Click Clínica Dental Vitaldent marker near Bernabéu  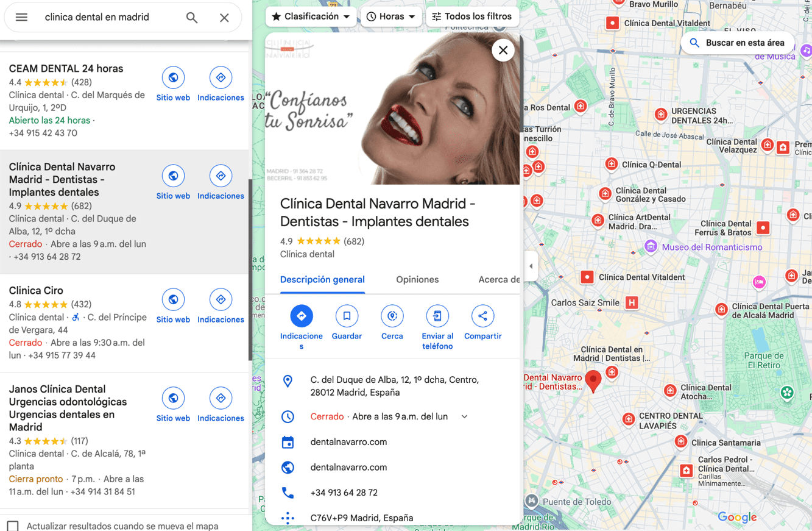point(612,23)
